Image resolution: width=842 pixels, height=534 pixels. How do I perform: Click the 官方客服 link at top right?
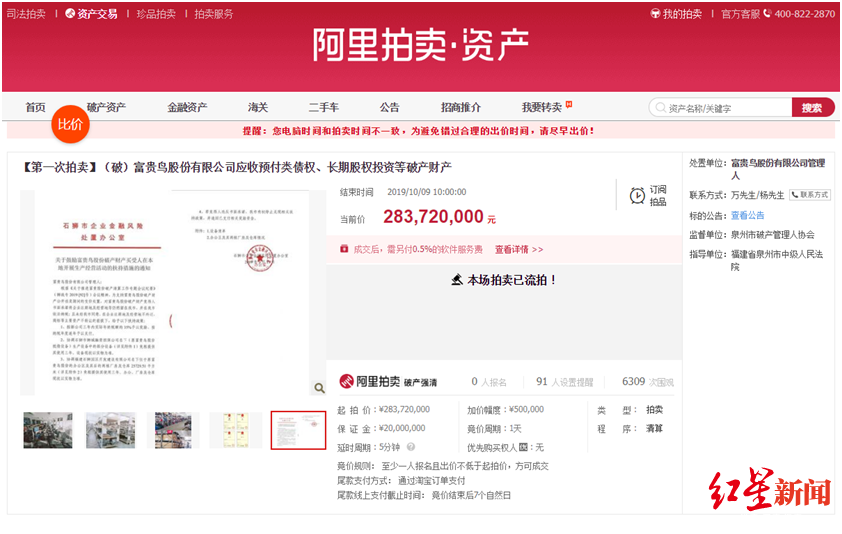[740, 14]
